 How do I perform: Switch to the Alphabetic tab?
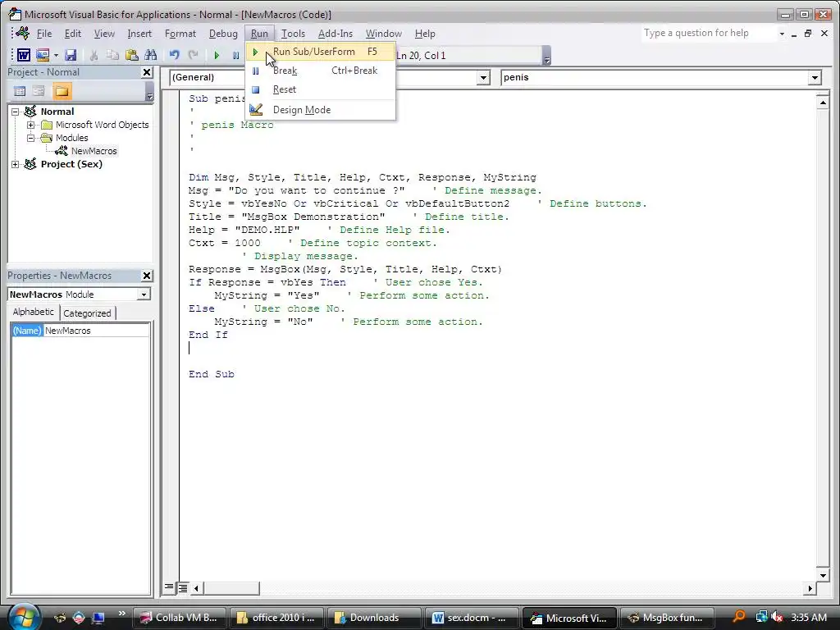pos(33,312)
